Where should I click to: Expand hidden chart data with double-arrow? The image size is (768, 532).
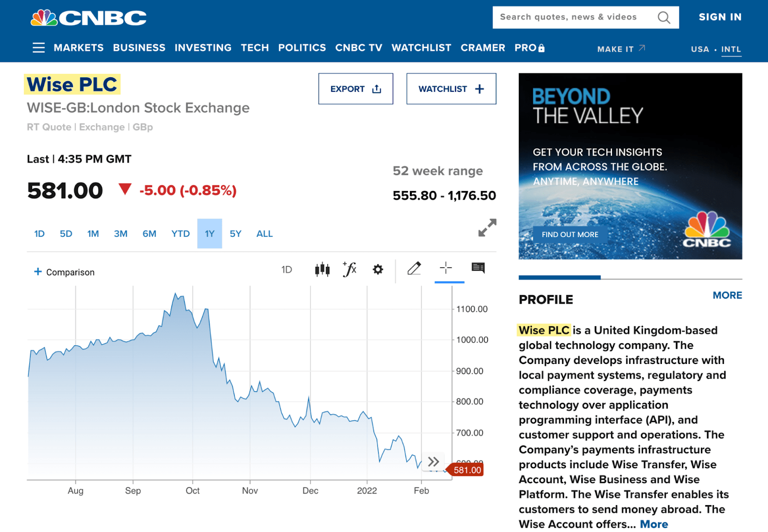point(433,461)
